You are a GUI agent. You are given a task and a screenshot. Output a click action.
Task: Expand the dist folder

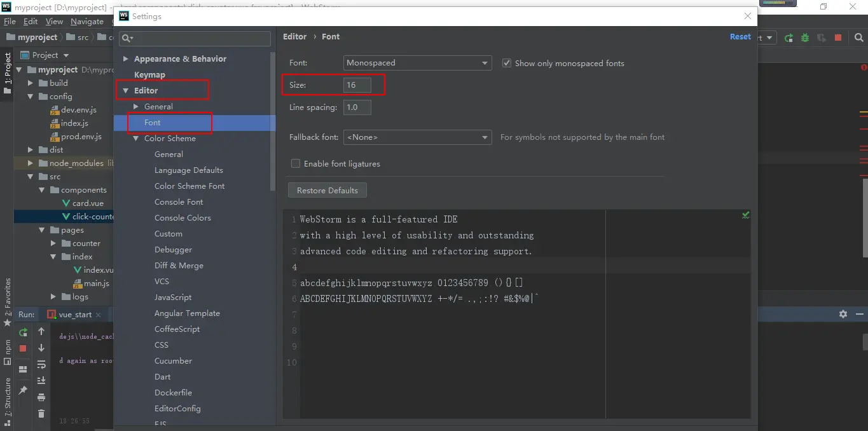31,149
